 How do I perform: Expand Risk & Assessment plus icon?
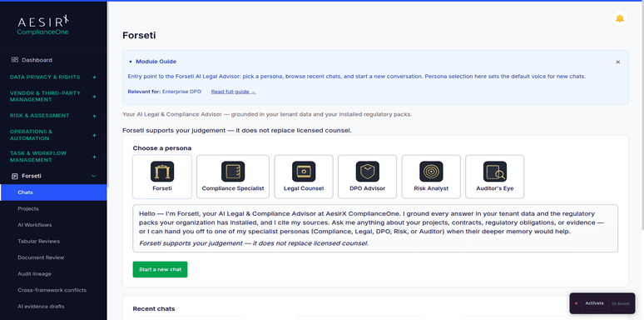click(x=94, y=116)
